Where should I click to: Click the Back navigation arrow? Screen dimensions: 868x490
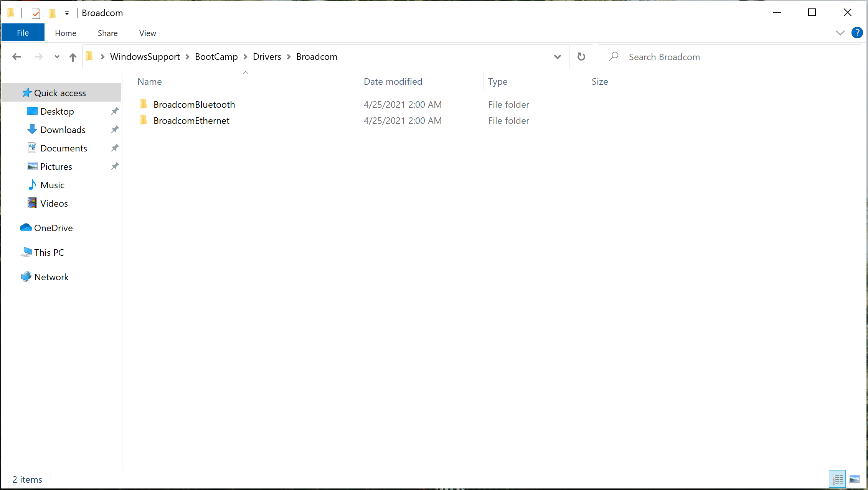click(17, 57)
